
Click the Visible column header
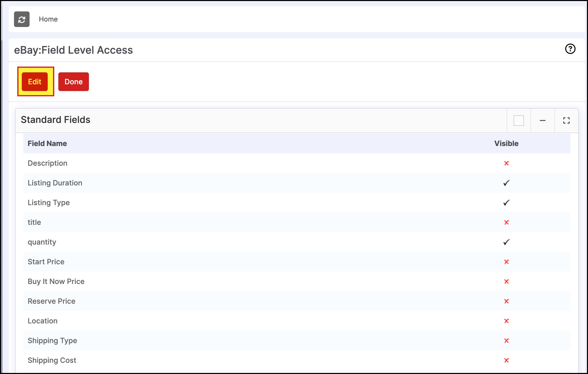pos(506,144)
